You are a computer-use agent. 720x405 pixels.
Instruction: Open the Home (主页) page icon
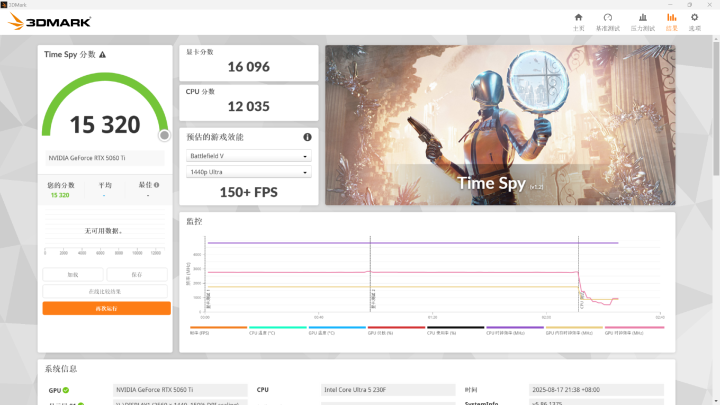[578, 20]
